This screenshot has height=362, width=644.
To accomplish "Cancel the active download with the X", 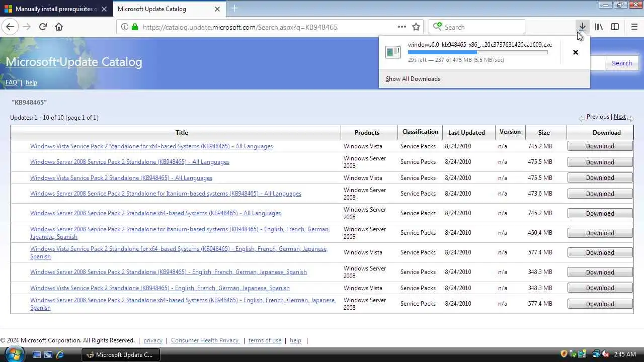I will coord(576,52).
